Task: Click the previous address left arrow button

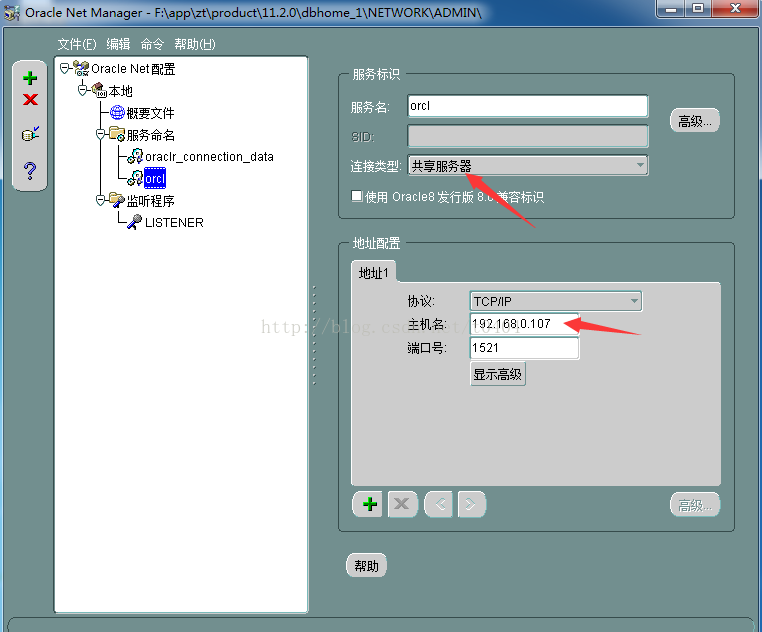Action: point(439,504)
